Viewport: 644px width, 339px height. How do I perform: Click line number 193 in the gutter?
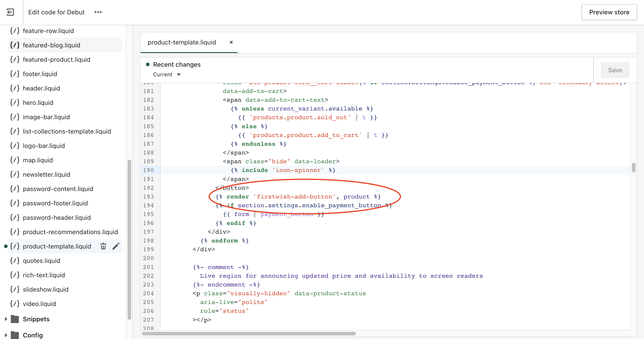pyautogui.click(x=148, y=196)
